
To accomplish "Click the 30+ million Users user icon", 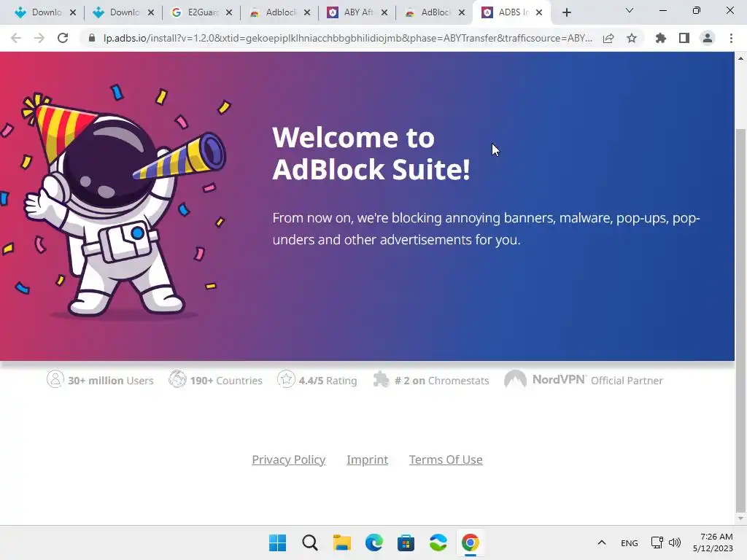I will pyautogui.click(x=55, y=379).
